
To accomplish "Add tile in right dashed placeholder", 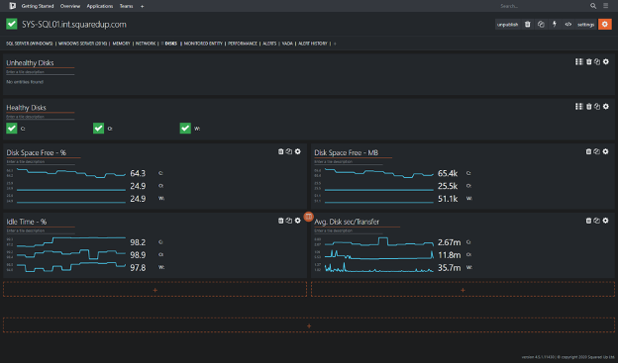I will tap(463, 290).
